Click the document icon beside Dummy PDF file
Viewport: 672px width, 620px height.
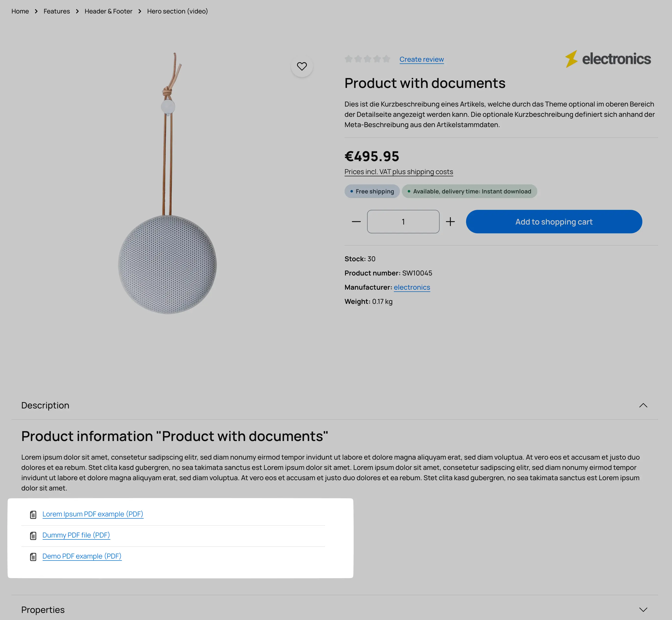pyautogui.click(x=33, y=536)
